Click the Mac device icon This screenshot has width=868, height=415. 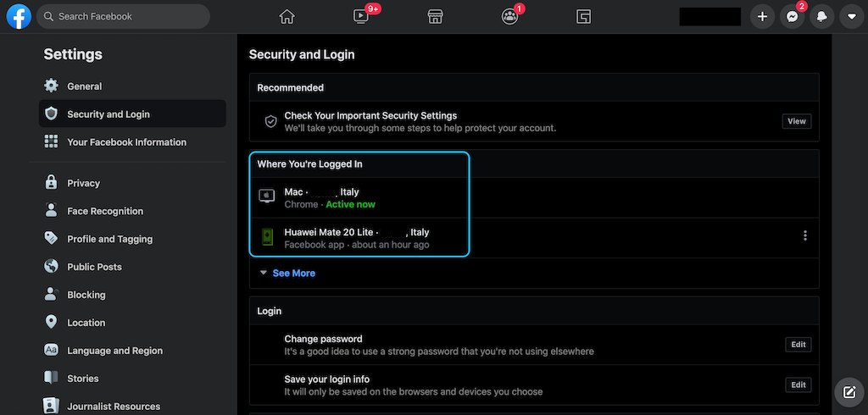pyautogui.click(x=267, y=196)
